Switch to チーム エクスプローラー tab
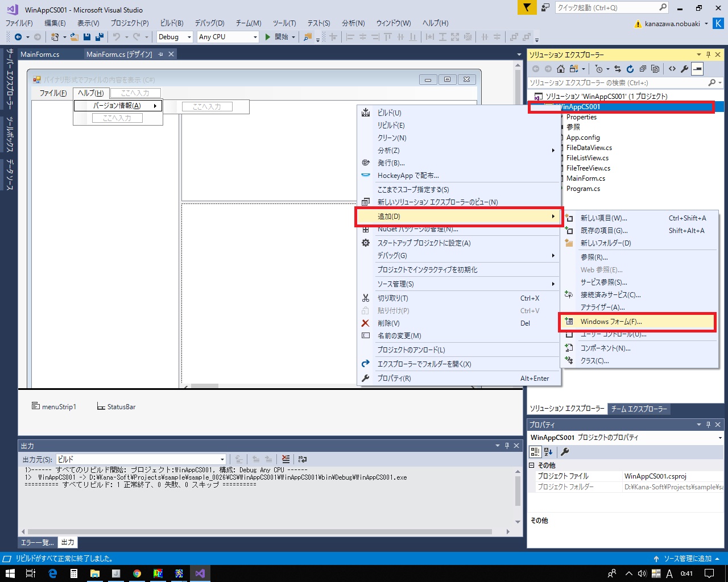728x582 pixels. coord(638,409)
